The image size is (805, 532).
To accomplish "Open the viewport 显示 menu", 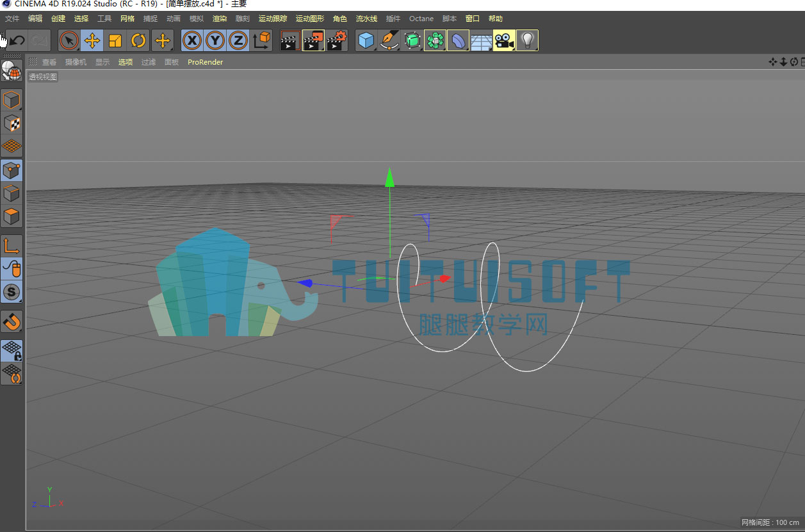I will (102, 62).
